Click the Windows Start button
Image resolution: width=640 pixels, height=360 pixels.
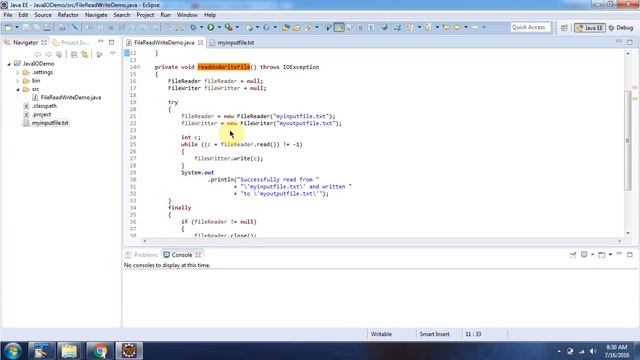tap(13, 351)
